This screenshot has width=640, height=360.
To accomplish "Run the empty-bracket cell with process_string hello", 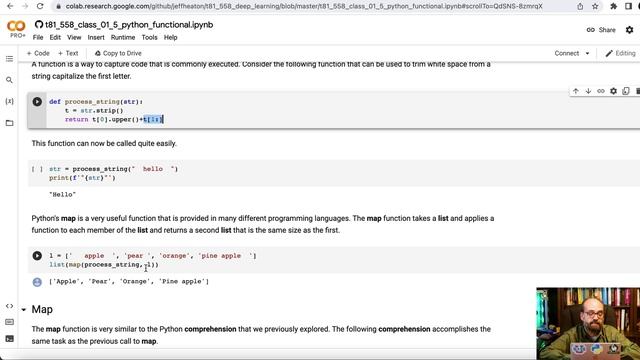I will coord(37,169).
